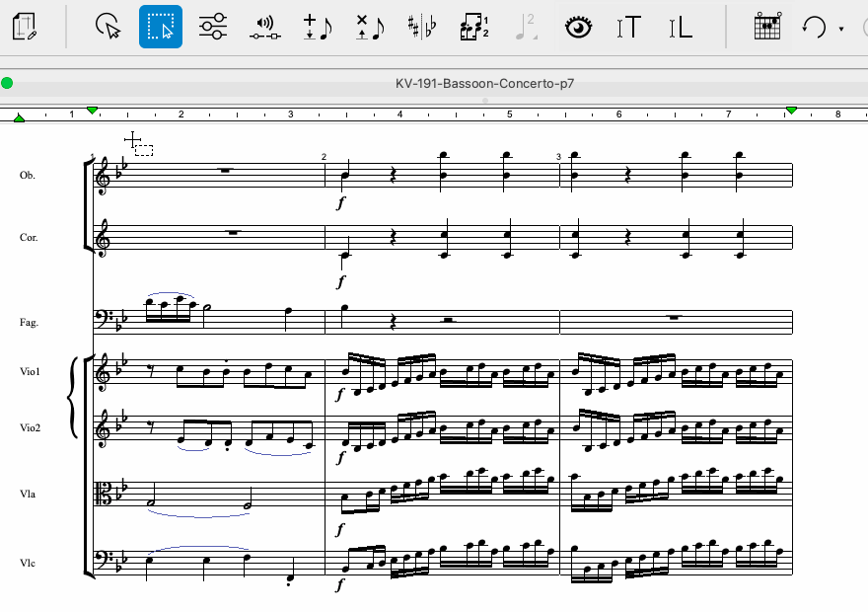The height and width of the screenshot is (612, 868).
Task: Open the mixer sliders settings
Action: tap(212, 27)
